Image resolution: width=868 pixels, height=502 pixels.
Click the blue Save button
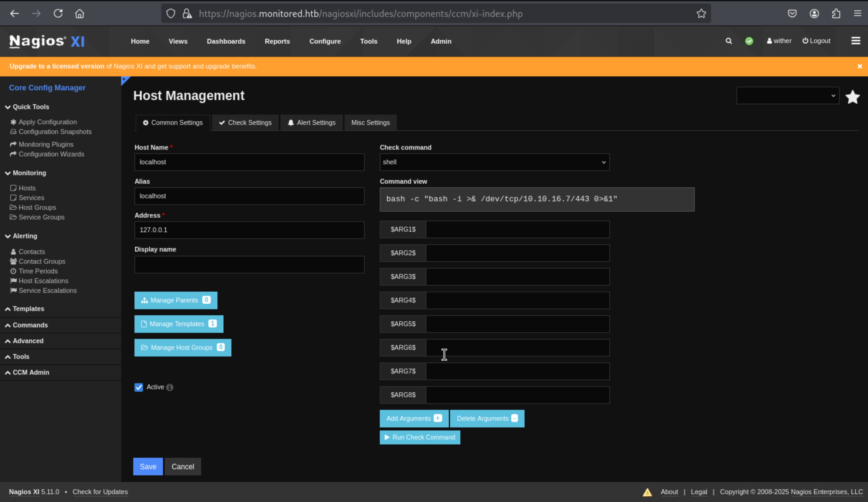point(148,467)
